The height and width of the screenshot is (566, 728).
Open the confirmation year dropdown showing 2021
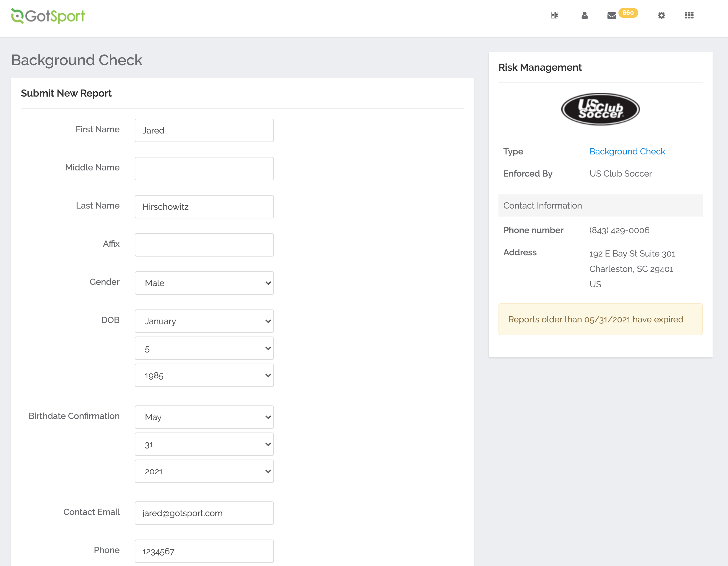(204, 471)
